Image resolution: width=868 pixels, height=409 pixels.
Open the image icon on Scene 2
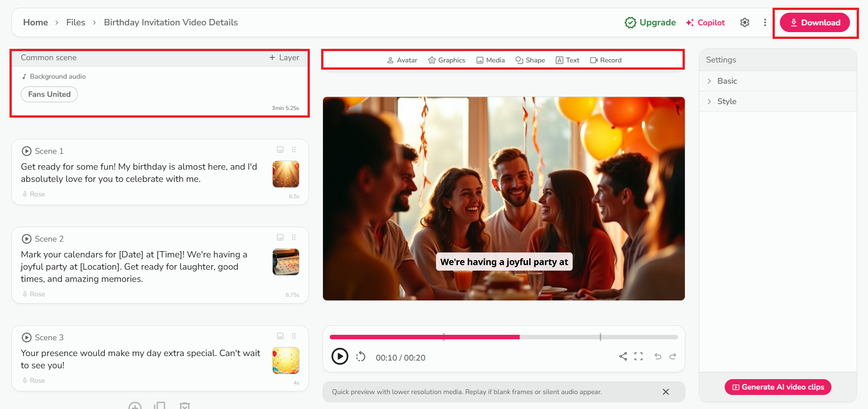(280, 238)
